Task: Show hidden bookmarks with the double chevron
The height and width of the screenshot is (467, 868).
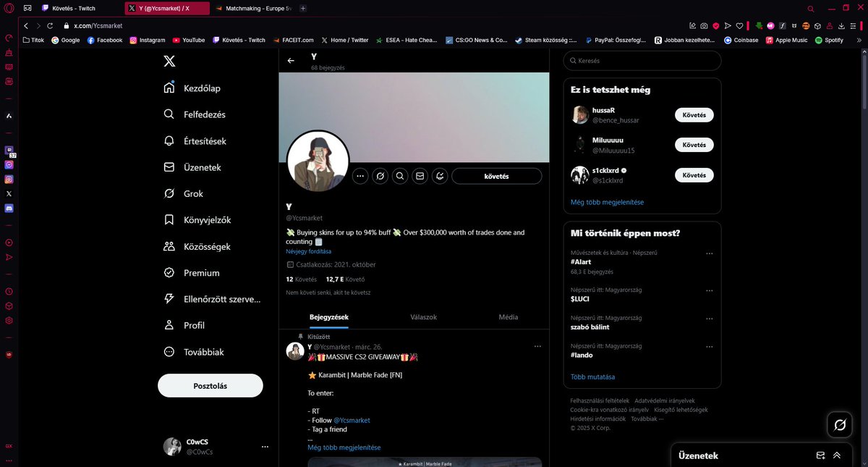Action: click(x=858, y=41)
